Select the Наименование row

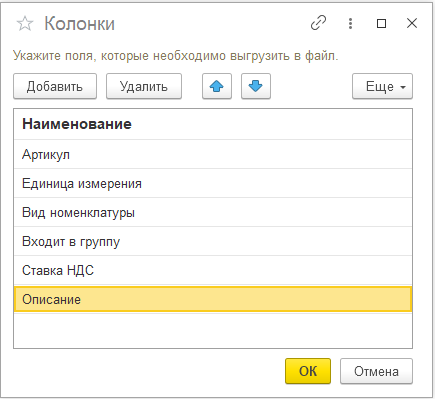click(x=213, y=124)
